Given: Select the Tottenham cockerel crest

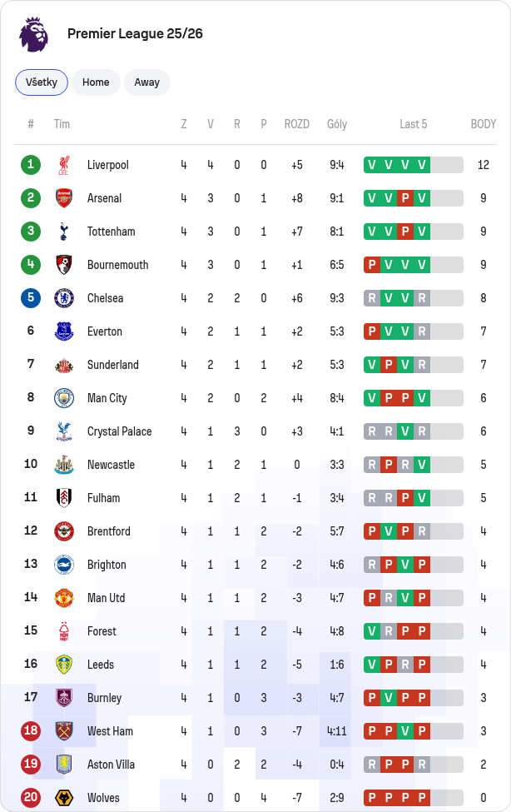Looking at the screenshot, I should 64,232.
